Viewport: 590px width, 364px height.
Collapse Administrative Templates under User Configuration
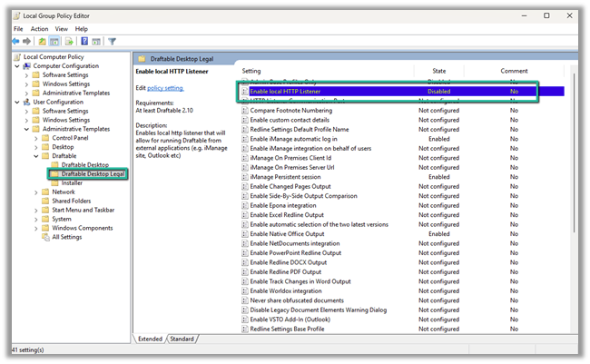click(x=26, y=129)
